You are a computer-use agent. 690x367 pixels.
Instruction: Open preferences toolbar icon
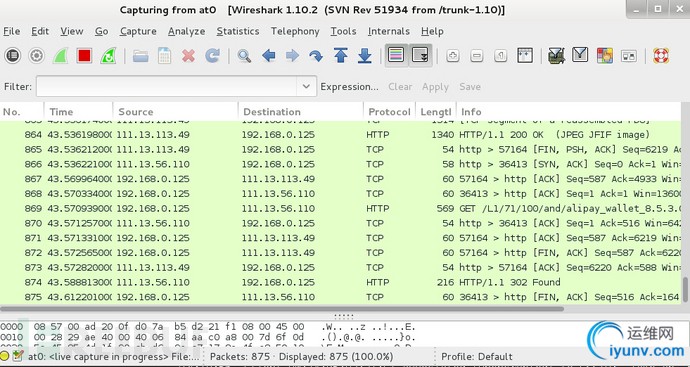click(629, 56)
